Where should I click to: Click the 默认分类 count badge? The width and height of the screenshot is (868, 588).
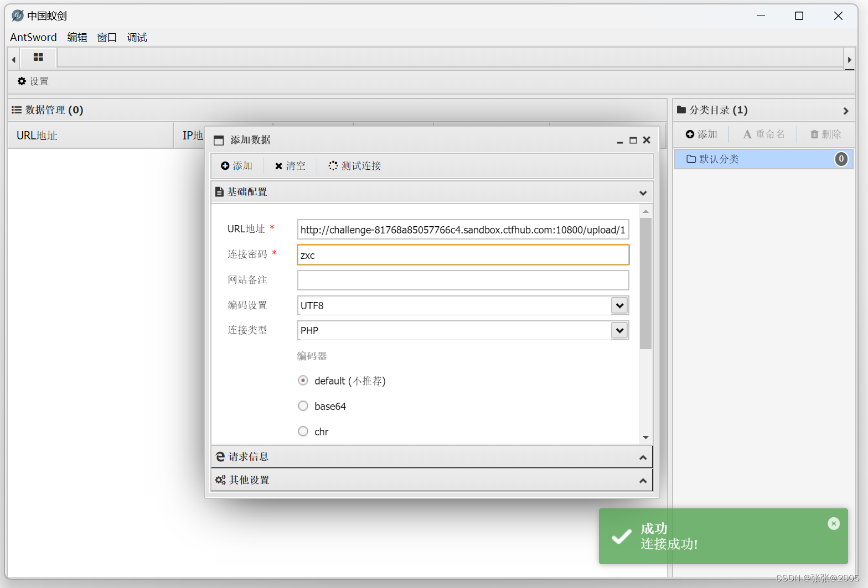pos(841,159)
